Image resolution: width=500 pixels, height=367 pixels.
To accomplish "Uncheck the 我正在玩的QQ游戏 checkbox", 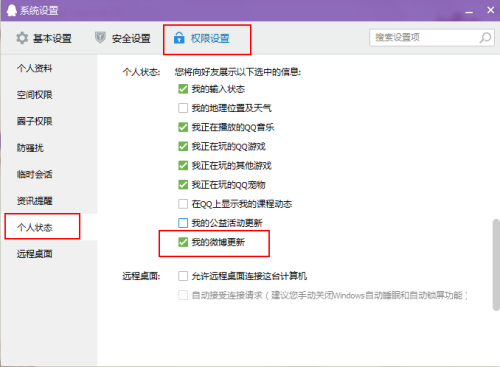I will [183, 146].
